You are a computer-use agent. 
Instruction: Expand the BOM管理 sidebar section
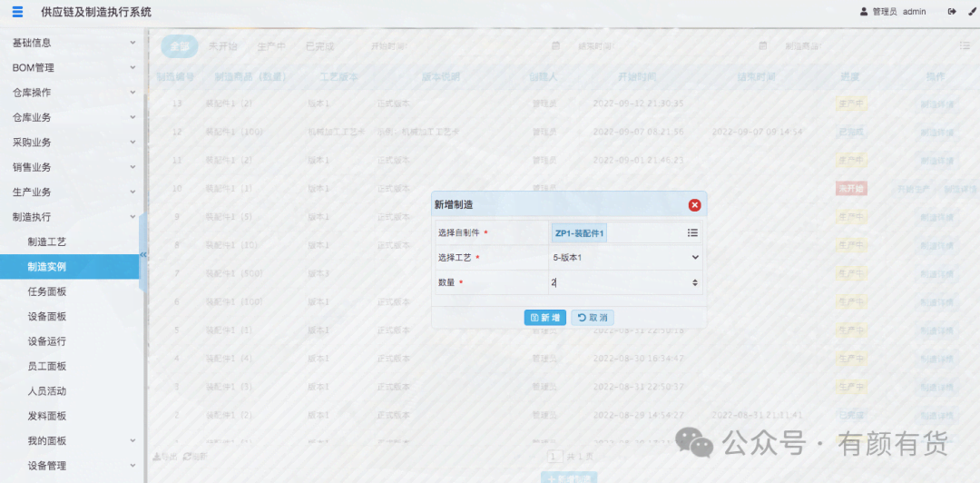(x=73, y=67)
